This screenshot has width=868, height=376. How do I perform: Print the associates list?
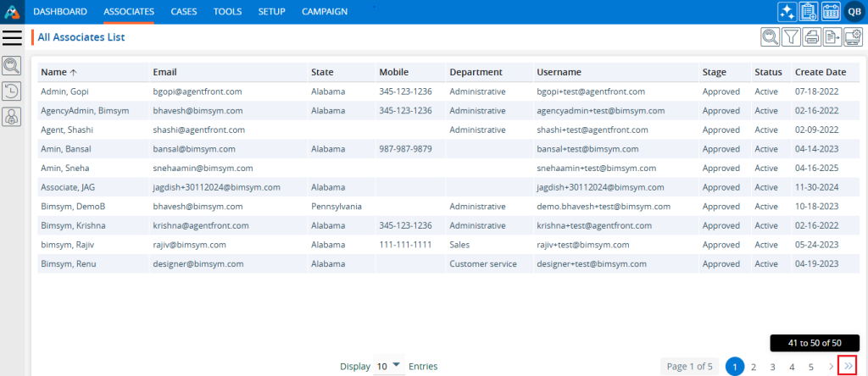click(x=812, y=36)
